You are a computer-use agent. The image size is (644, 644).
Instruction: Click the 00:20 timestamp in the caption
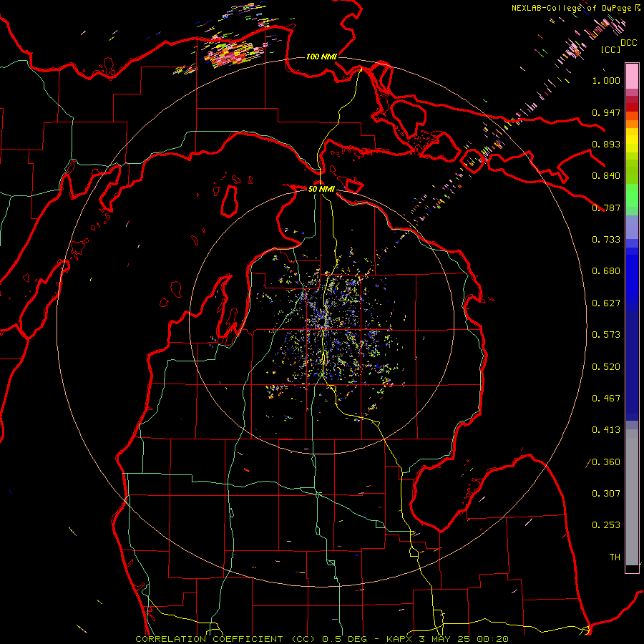pos(494,639)
